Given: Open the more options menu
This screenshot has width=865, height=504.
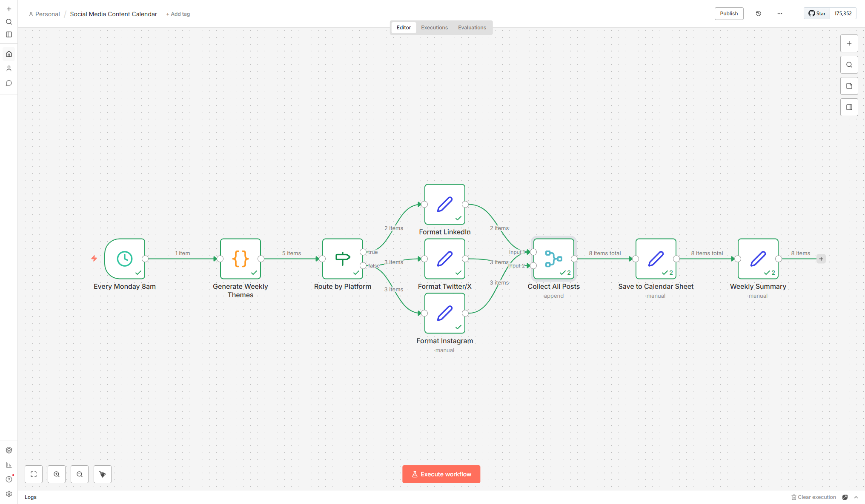Looking at the screenshot, I should pyautogui.click(x=779, y=13).
